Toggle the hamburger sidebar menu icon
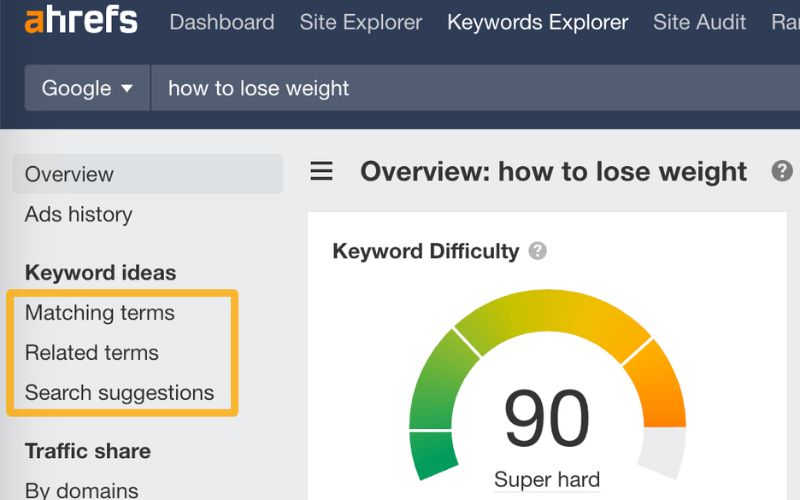Image resolution: width=800 pixels, height=500 pixels. tap(321, 172)
